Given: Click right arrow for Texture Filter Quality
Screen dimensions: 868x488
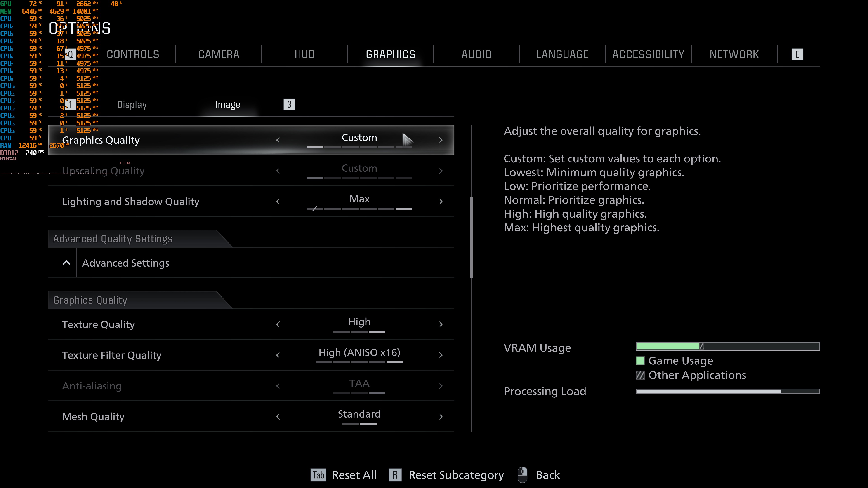Looking at the screenshot, I should 441,355.
